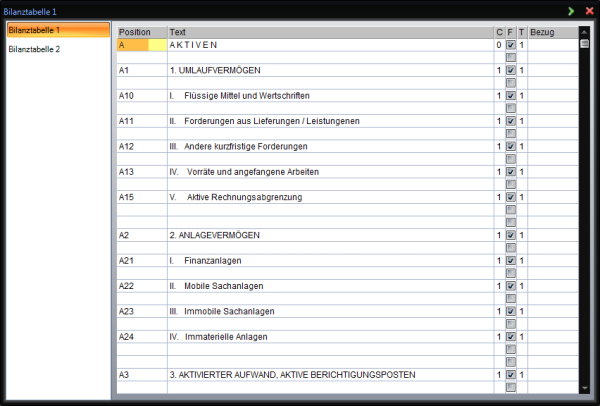Image resolution: width=600 pixels, height=406 pixels.
Task: Select text "Mobile Sachanlagen"
Action: point(224,286)
